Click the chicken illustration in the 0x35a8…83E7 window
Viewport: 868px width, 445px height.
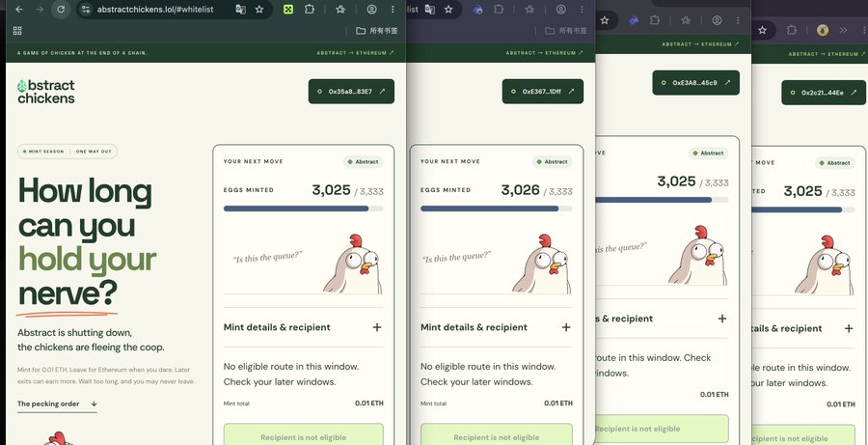point(353,264)
